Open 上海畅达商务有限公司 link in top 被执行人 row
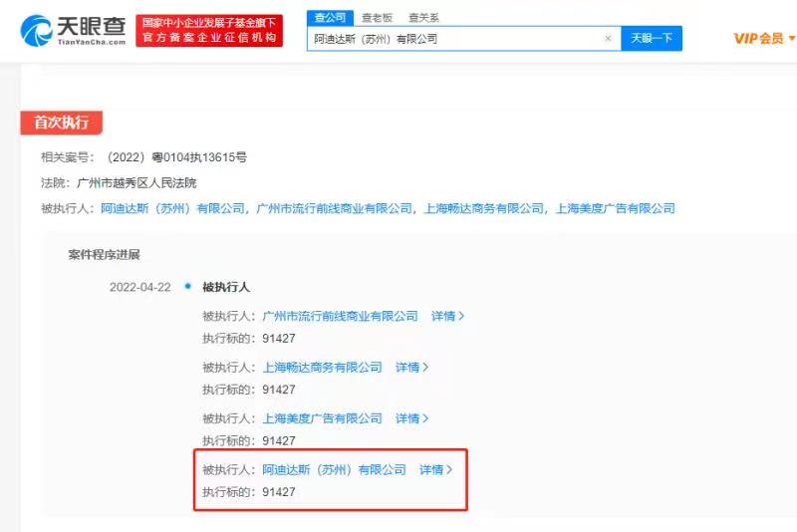This screenshot has width=797, height=532. [x=484, y=208]
